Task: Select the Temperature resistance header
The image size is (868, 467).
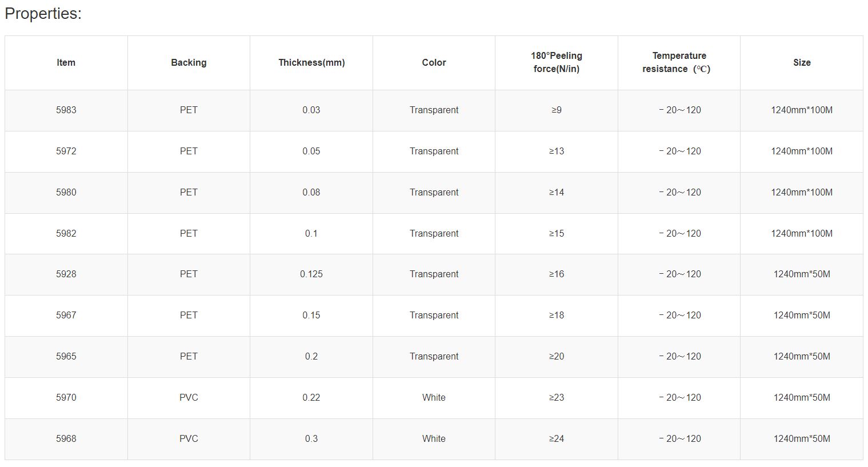Action: tap(679, 62)
